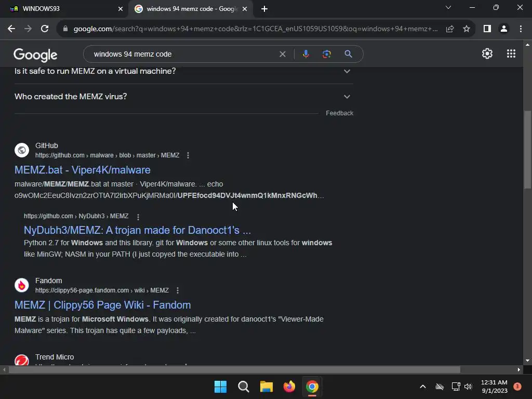Screen dimensions: 532x399
Task: Launch Firefox from taskbar
Action: (x=289, y=387)
